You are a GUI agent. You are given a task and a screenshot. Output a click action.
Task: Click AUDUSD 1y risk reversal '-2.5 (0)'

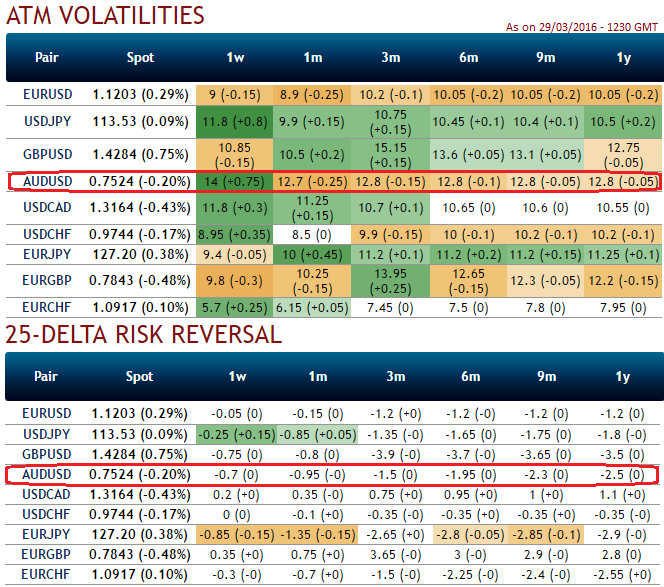click(622, 475)
